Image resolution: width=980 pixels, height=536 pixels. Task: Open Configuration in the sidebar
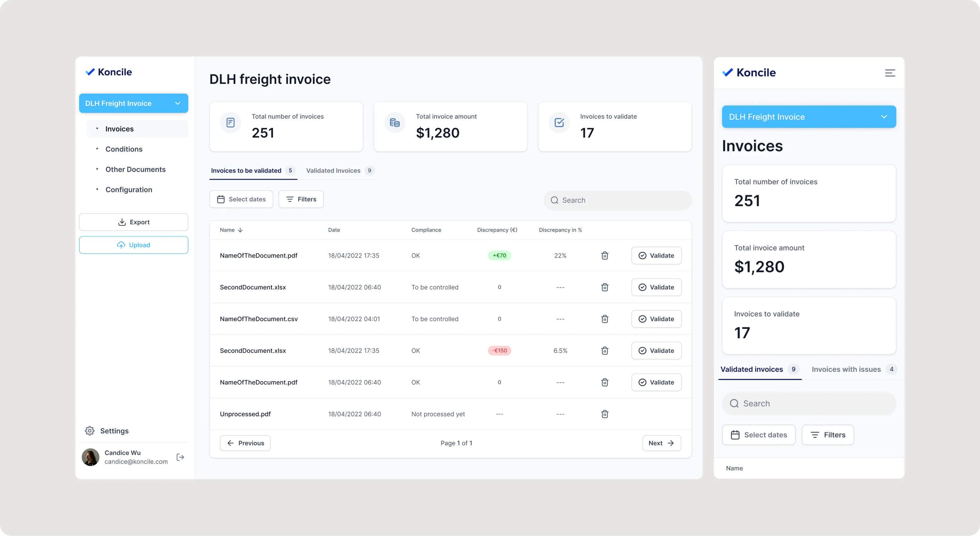(x=128, y=189)
